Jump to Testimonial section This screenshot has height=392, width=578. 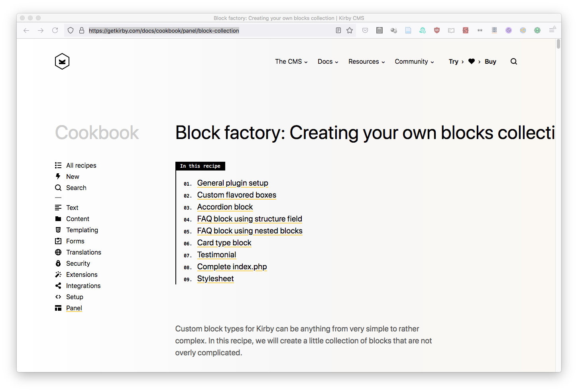[217, 255]
